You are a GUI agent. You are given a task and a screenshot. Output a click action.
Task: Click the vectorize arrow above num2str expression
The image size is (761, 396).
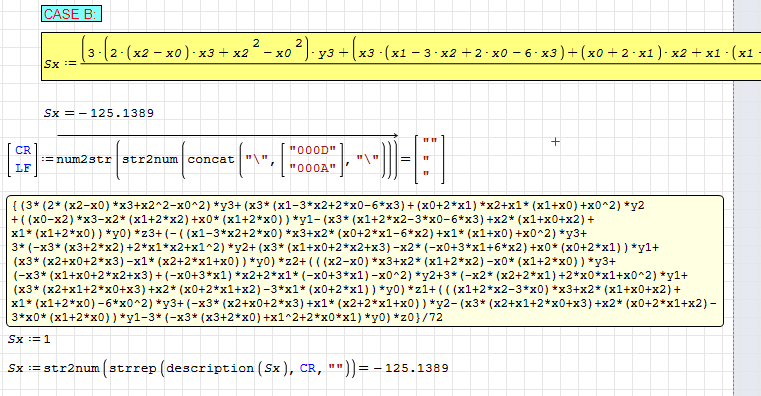tap(228, 135)
